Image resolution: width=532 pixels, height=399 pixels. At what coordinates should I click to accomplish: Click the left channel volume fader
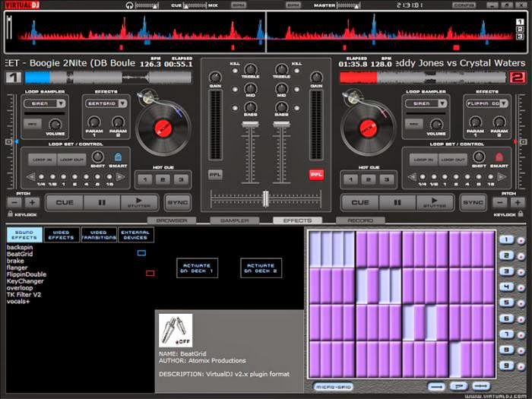250,125
